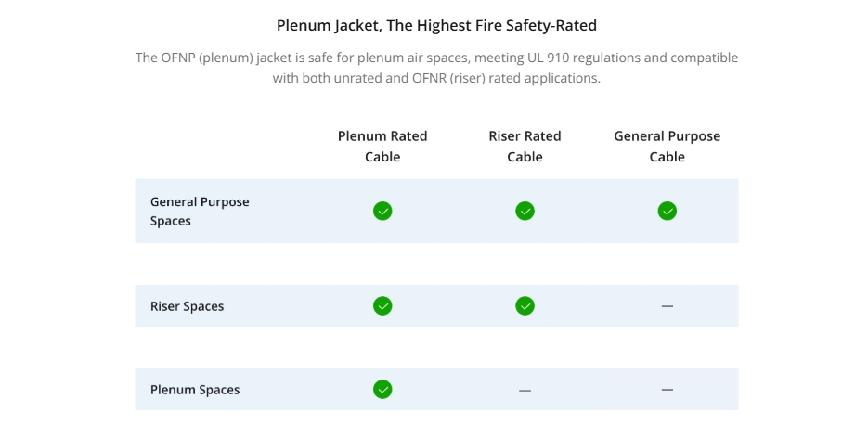This screenshot has width=868, height=438.
Task: Click Plenum Rated checkmark in Riser Spaces row
Action: pyautogui.click(x=382, y=306)
